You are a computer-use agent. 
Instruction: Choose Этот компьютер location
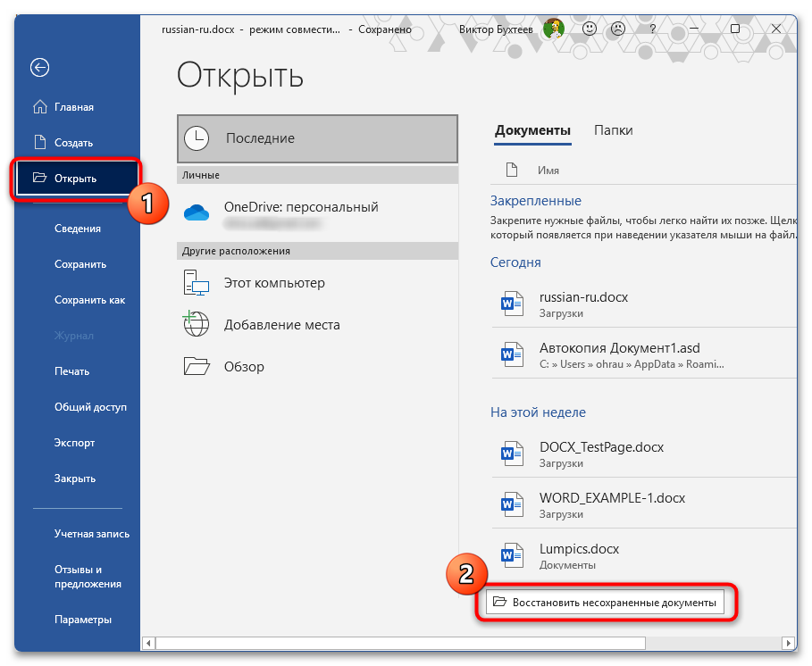[274, 283]
